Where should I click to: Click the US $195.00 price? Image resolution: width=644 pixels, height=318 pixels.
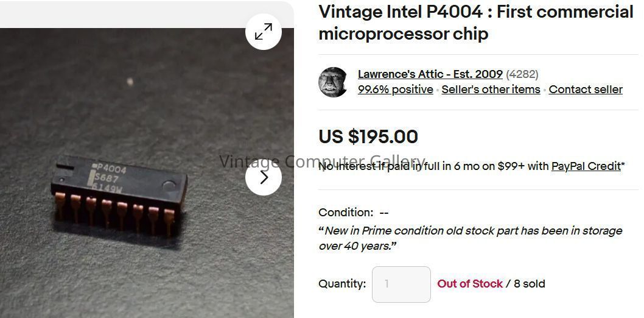click(368, 136)
